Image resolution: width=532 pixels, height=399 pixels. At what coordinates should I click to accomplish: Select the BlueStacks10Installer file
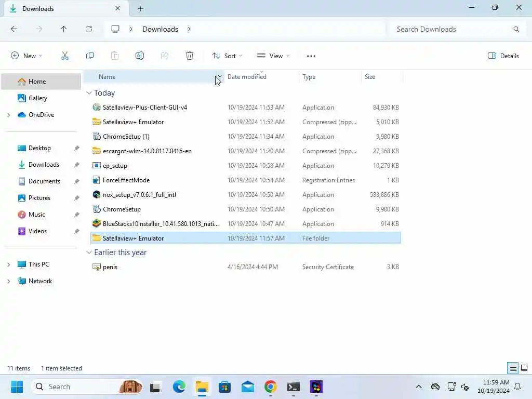pos(246,224)
